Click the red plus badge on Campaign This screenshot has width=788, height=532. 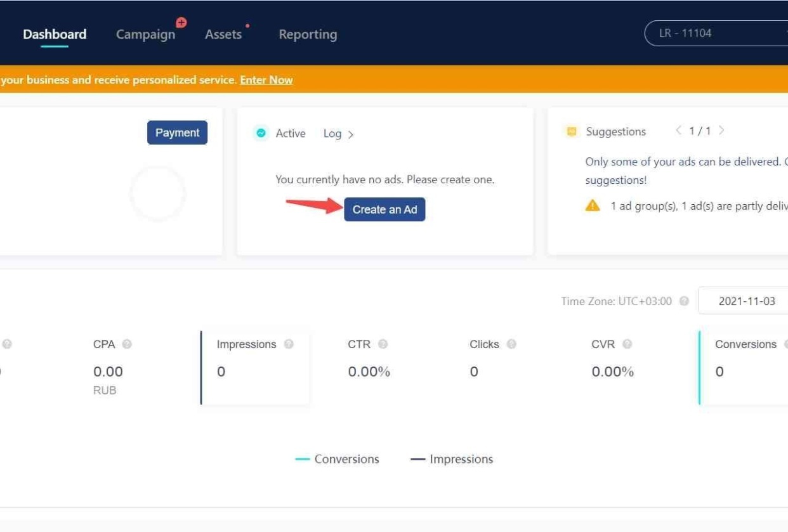pyautogui.click(x=181, y=23)
